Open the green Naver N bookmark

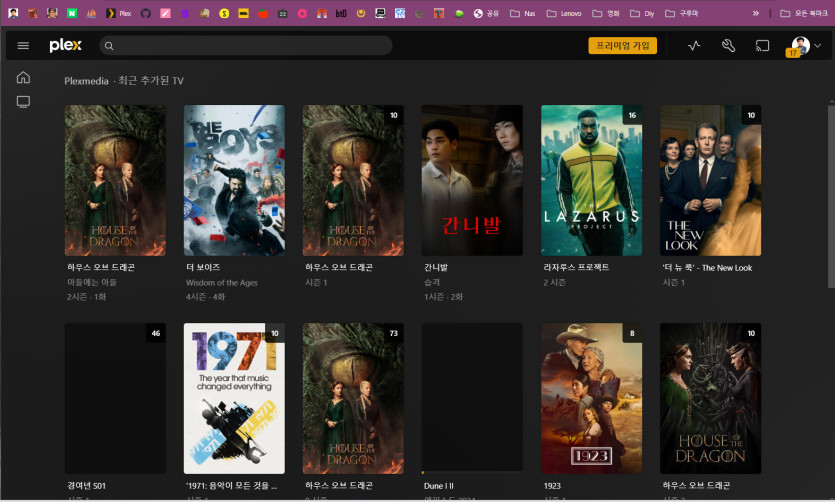(71, 13)
